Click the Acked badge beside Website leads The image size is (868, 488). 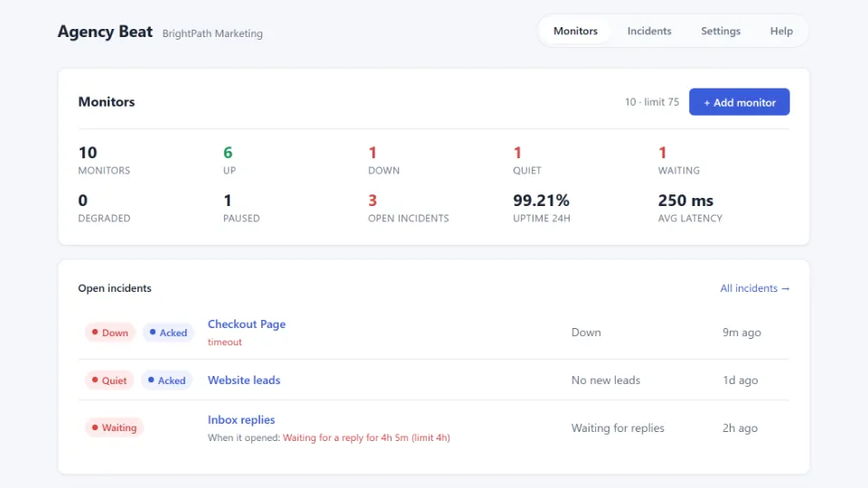point(166,380)
